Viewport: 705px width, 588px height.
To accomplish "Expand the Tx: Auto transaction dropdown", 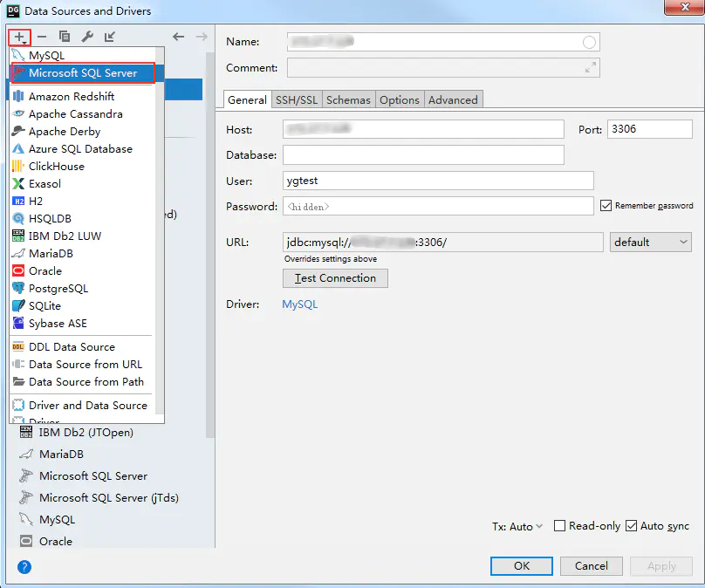I will tap(517, 526).
